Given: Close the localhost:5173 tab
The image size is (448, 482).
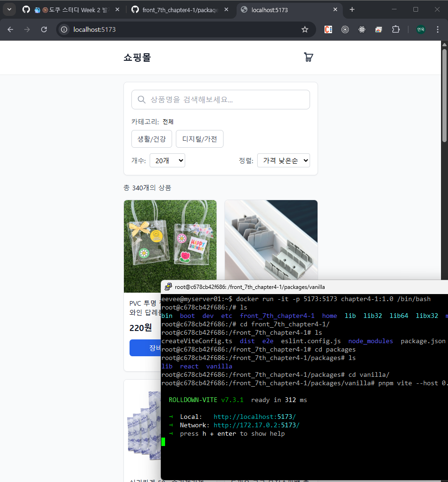Looking at the screenshot, I should click(335, 9).
